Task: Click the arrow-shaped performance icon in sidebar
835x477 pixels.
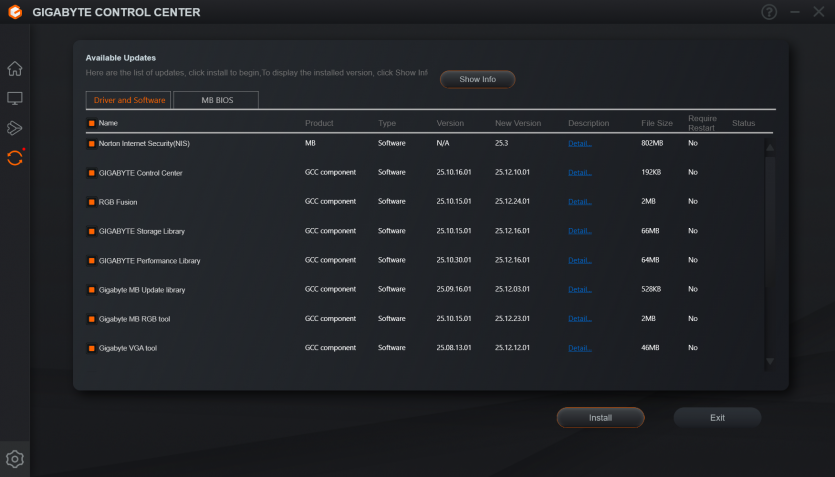Action: pos(14,128)
